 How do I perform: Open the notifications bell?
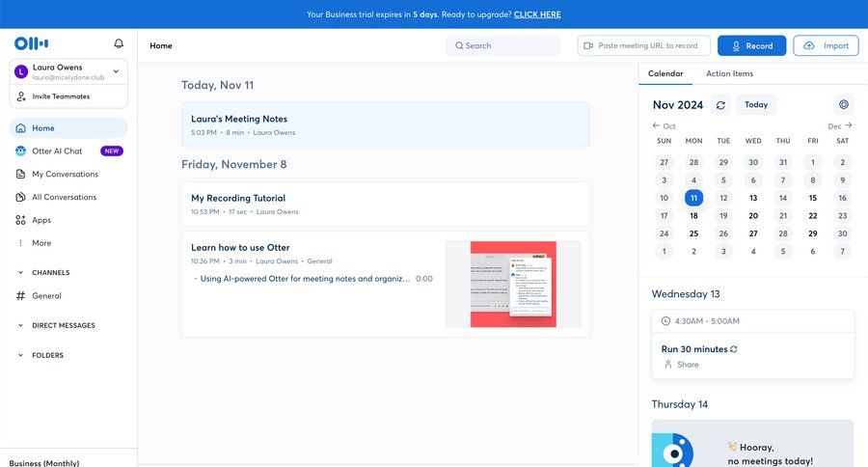click(x=119, y=43)
